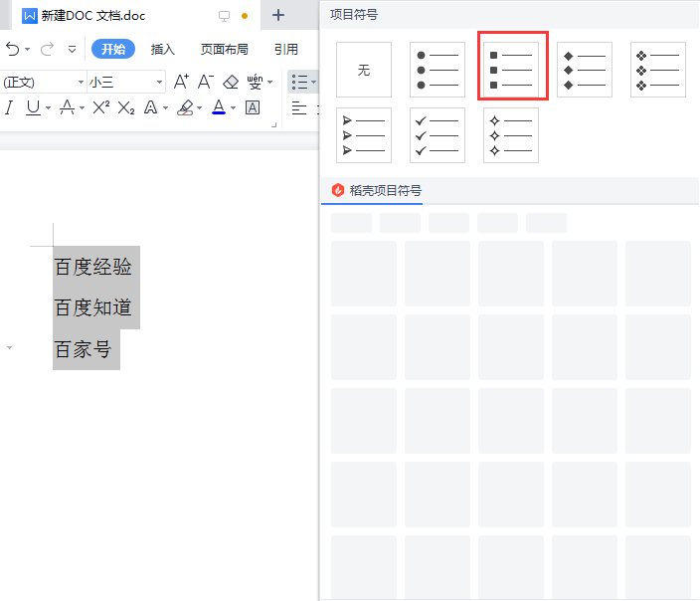Decrease font size with A- icon

[x=205, y=82]
